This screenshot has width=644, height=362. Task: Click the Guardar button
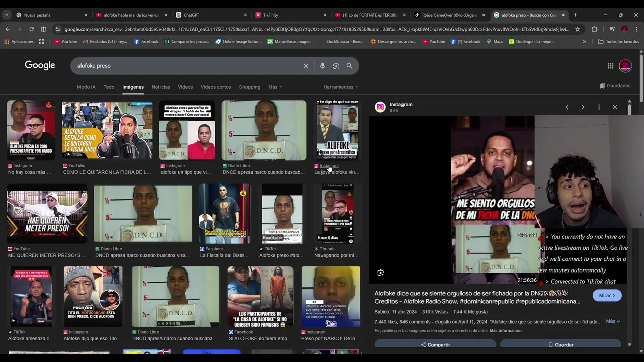point(560,344)
